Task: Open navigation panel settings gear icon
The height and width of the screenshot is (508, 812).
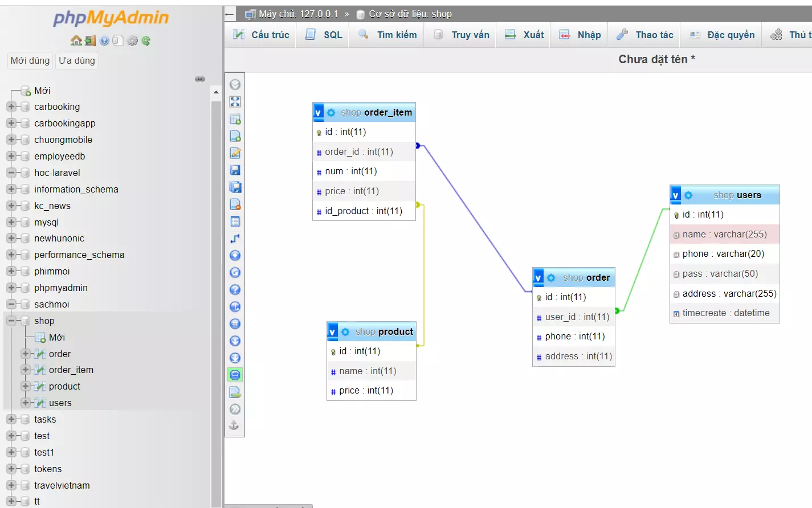Action: [x=132, y=40]
